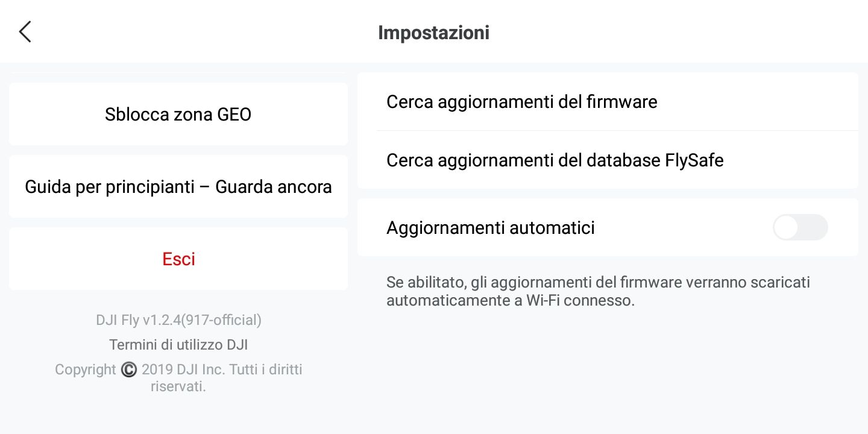Open Termini di utilizzo DJI link
The width and height of the screenshot is (868, 434).
(178, 345)
